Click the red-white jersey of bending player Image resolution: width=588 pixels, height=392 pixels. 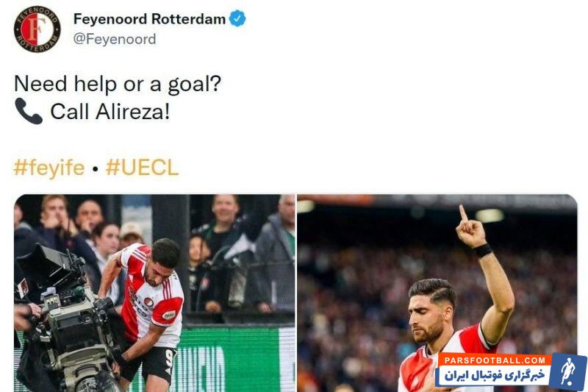[x=152, y=295]
